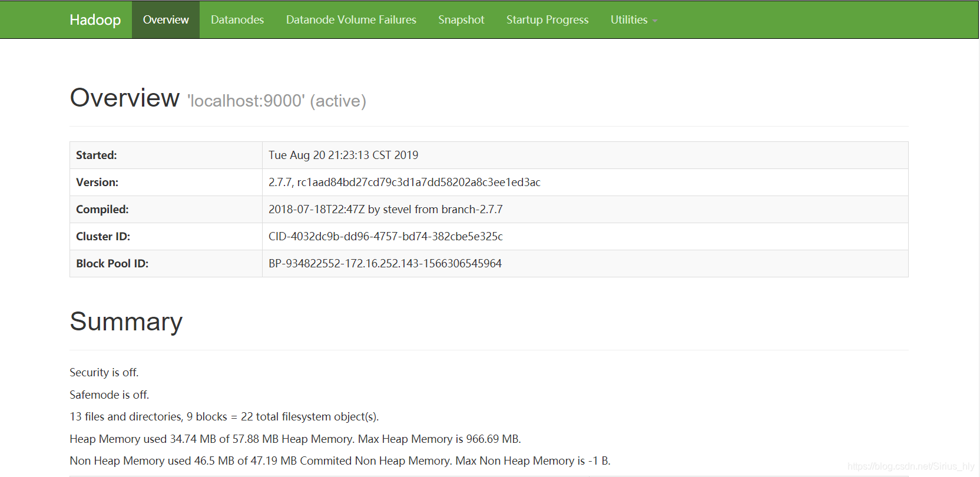The width and height of the screenshot is (980, 477).
Task: Click the 'Non Heap Memory used 46.5 MB' line
Action: (340, 461)
